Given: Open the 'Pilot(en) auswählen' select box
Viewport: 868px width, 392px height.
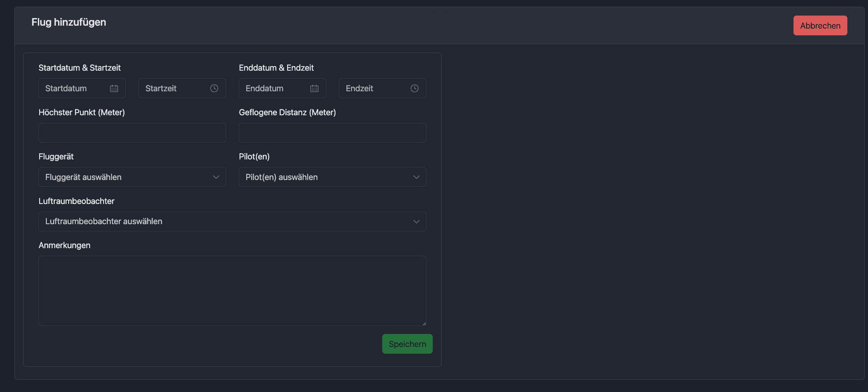Looking at the screenshot, I should coord(324,177).
